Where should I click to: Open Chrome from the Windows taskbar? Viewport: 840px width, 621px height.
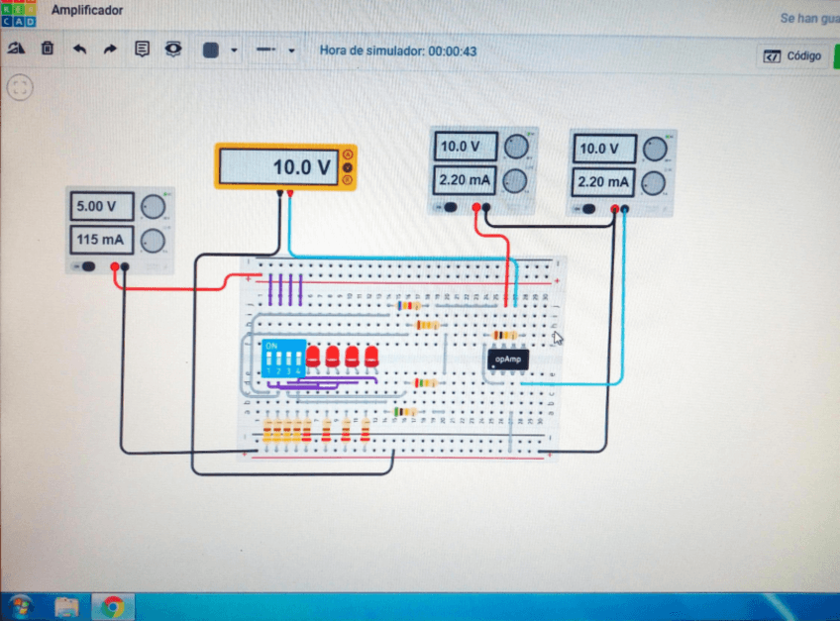click(x=112, y=605)
